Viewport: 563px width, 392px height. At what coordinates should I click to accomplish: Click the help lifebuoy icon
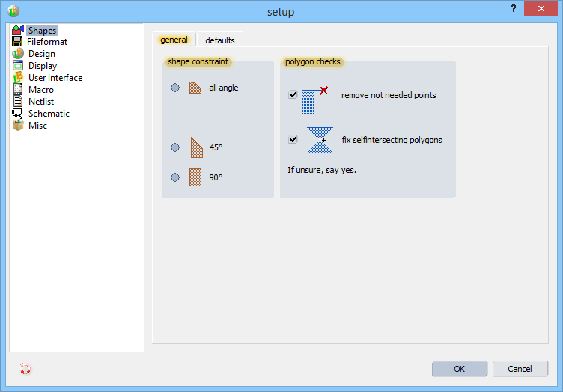pyautogui.click(x=25, y=369)
